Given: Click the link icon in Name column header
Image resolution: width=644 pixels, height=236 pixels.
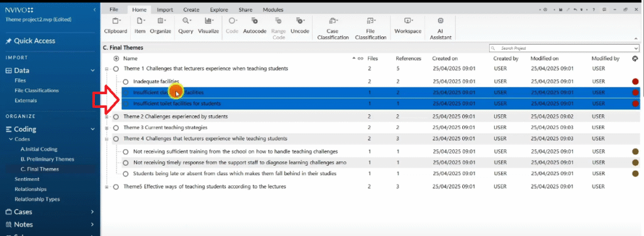Looking at the screenshot, I should click(360, 58).
